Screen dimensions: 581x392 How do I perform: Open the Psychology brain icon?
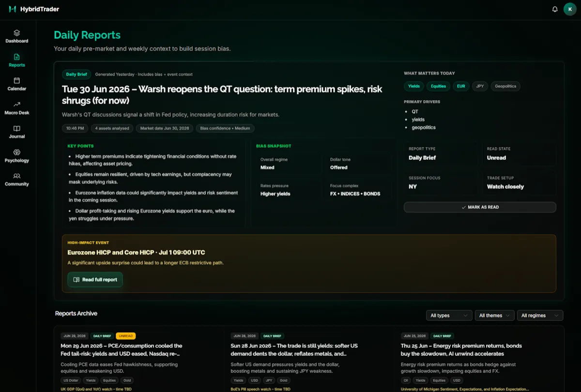pyautogui.click(x=16, y=152)
